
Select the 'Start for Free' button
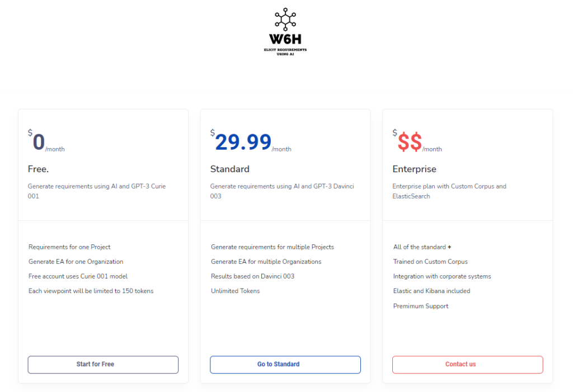tap(103, 365)
